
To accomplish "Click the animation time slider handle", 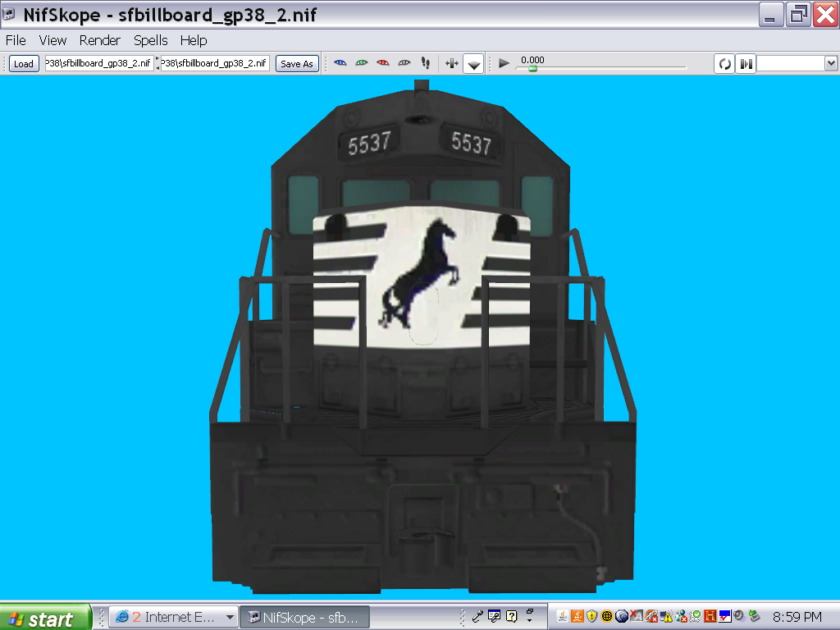I will tap(532, 69).
